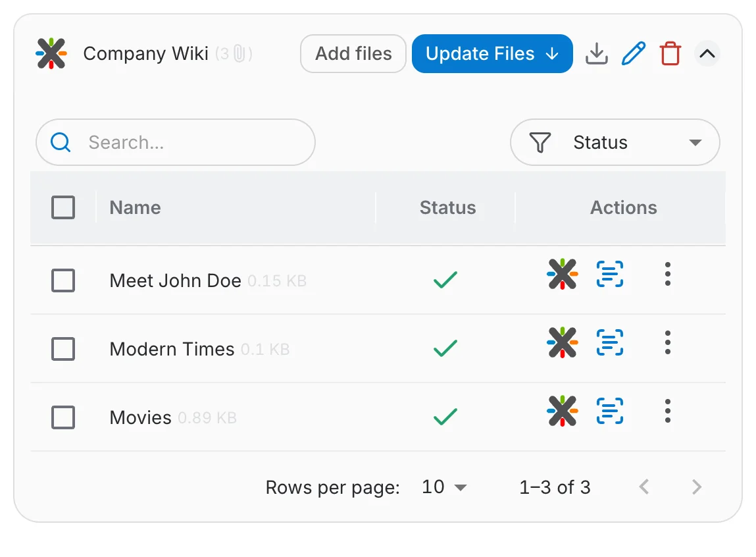Click the Meet John Doe file name

point(175,280)
